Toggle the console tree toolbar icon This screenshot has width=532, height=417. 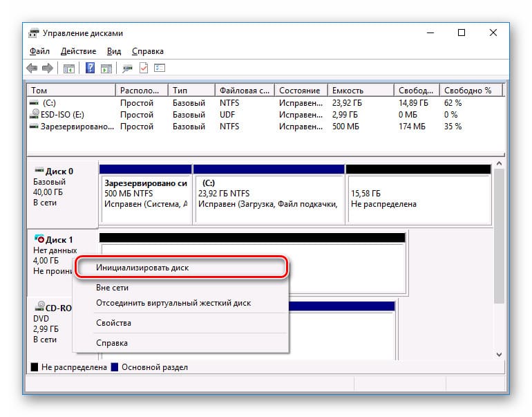tap(68, 68)
